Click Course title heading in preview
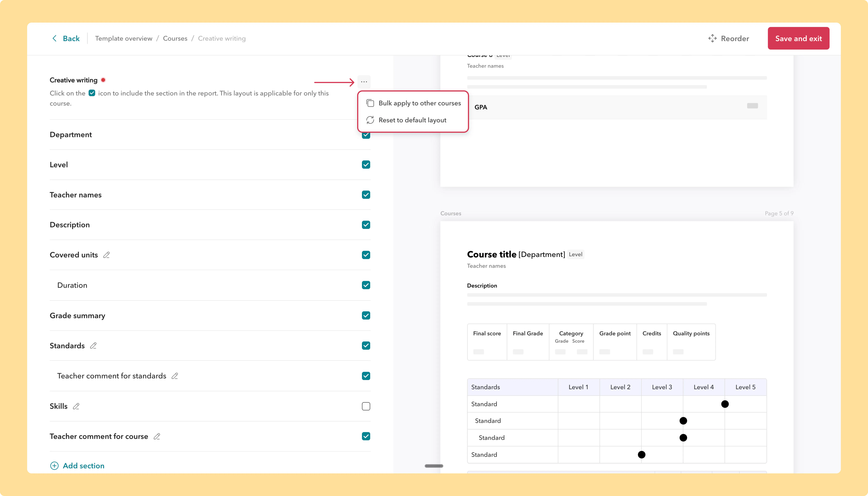The width and height of the screenshot is (868, 496). pos(492,254)
